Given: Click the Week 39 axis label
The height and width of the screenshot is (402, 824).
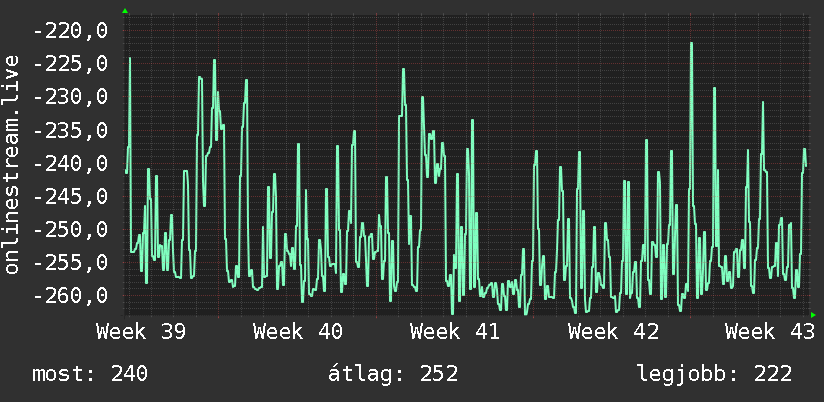Looking at the screenshot, I should point(141,332).
